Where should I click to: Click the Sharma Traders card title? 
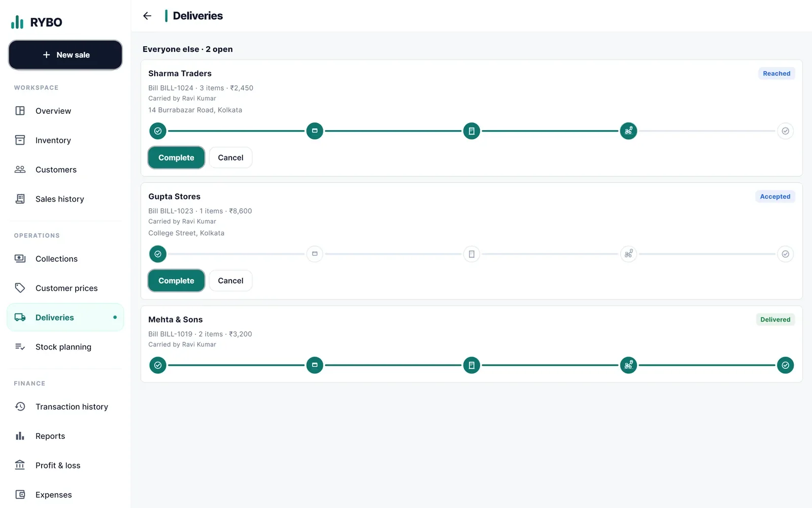(x=180, y=74)
